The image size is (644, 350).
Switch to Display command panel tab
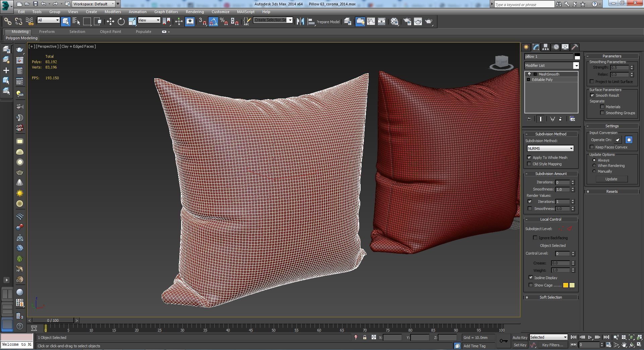point(565,47)
